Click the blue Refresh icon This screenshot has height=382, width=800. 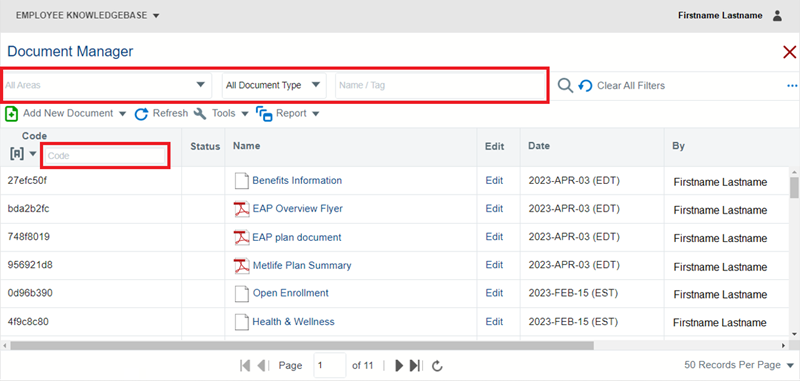coord(141,114)
